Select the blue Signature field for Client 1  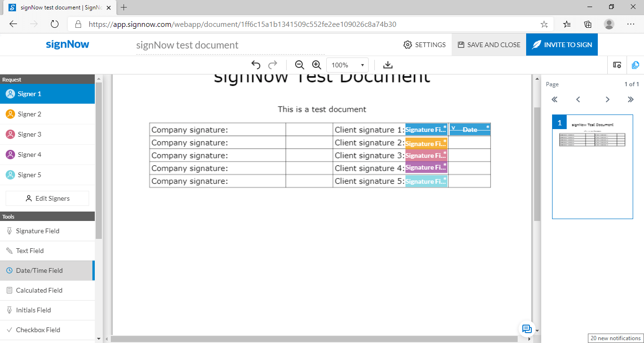tap(426, 130)
